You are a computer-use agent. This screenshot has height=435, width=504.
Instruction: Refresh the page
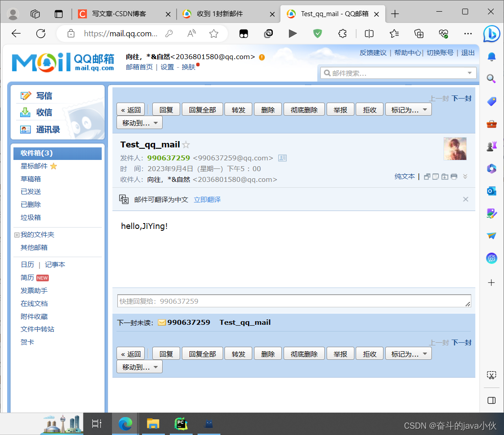(x=41, y=34)
